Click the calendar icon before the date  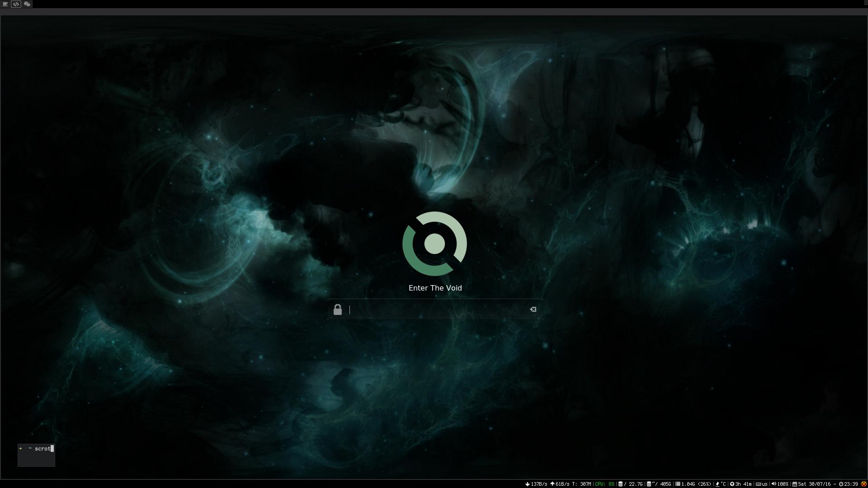click(795, 483)
